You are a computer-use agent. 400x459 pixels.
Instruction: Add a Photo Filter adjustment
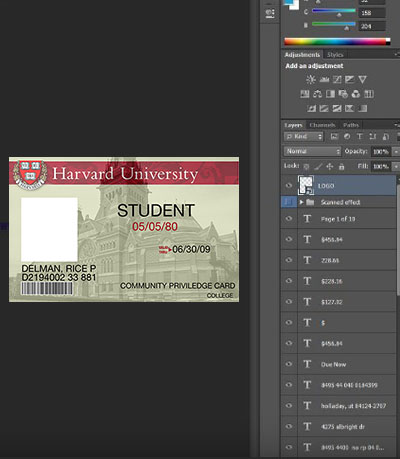pyautogui.click(x=343, y=94)
